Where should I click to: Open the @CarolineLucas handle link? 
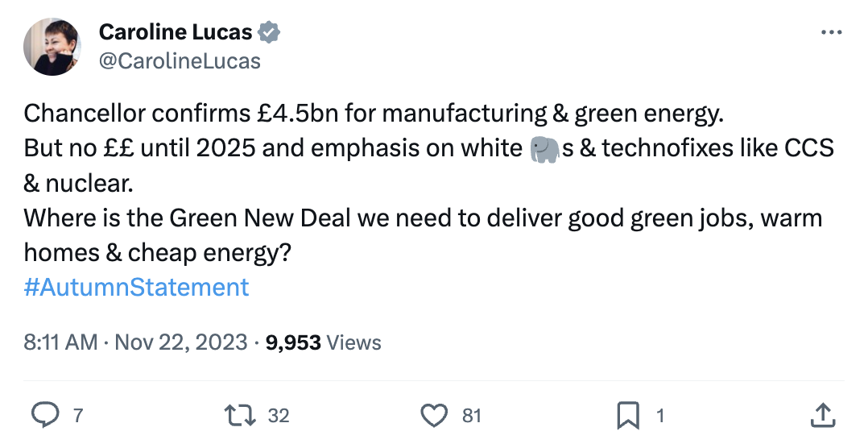(180, 60)
